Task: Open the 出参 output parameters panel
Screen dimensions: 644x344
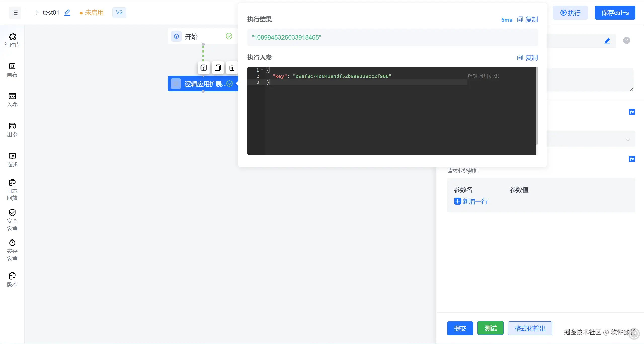Action: pos(12,130)
